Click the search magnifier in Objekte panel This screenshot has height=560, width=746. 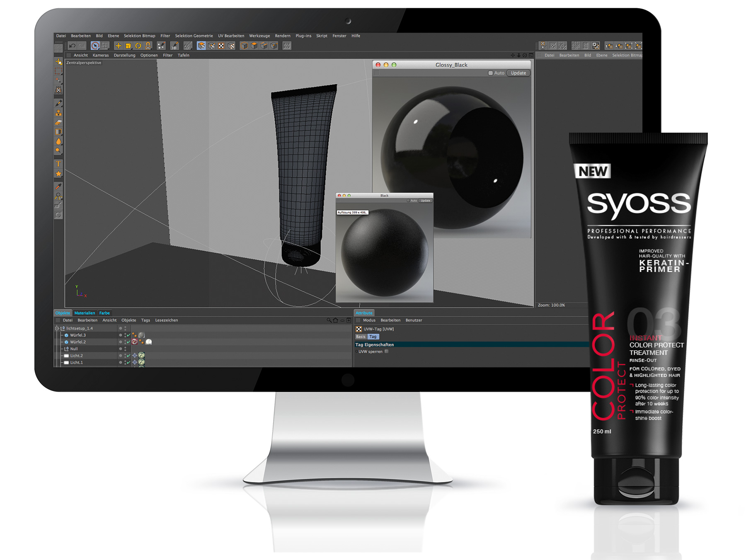(329, 320)
